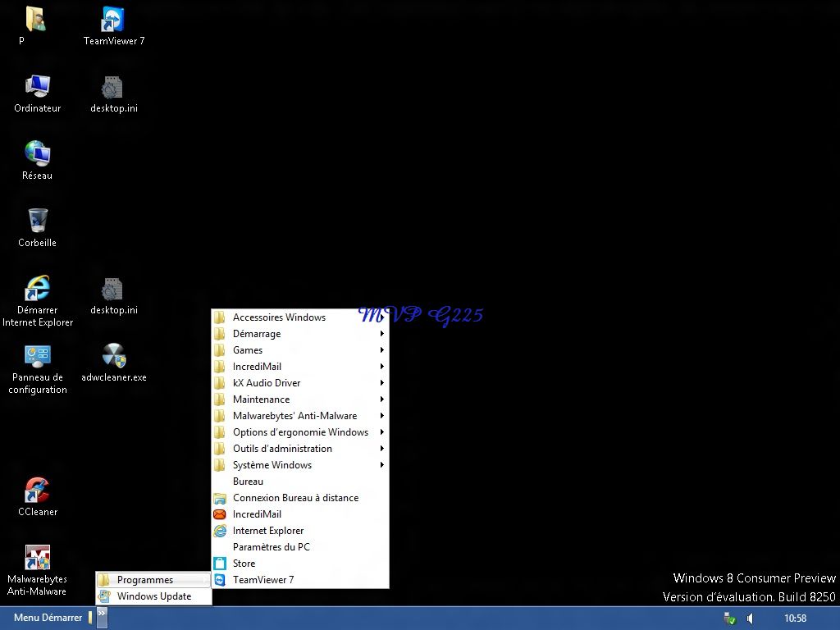This screenshot has height=630, width=840.
Task: Open Paramètres du PC entry
Action: point(271,547)
